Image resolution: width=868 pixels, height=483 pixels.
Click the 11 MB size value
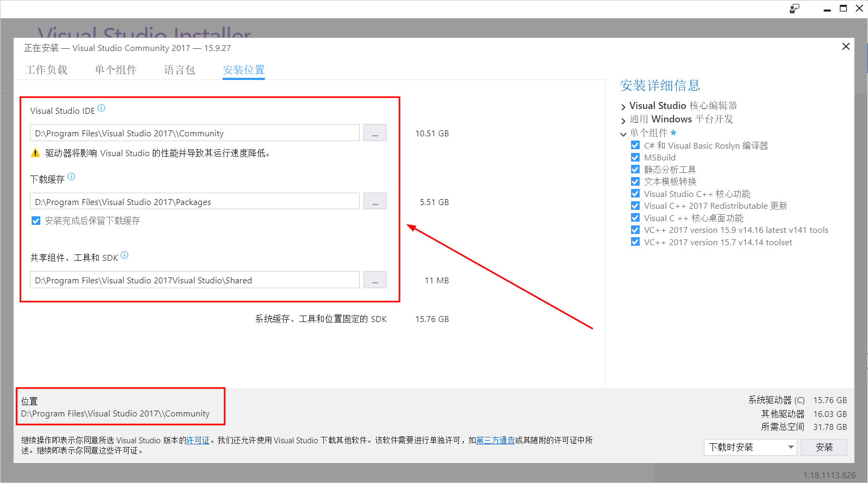[437, 280]
